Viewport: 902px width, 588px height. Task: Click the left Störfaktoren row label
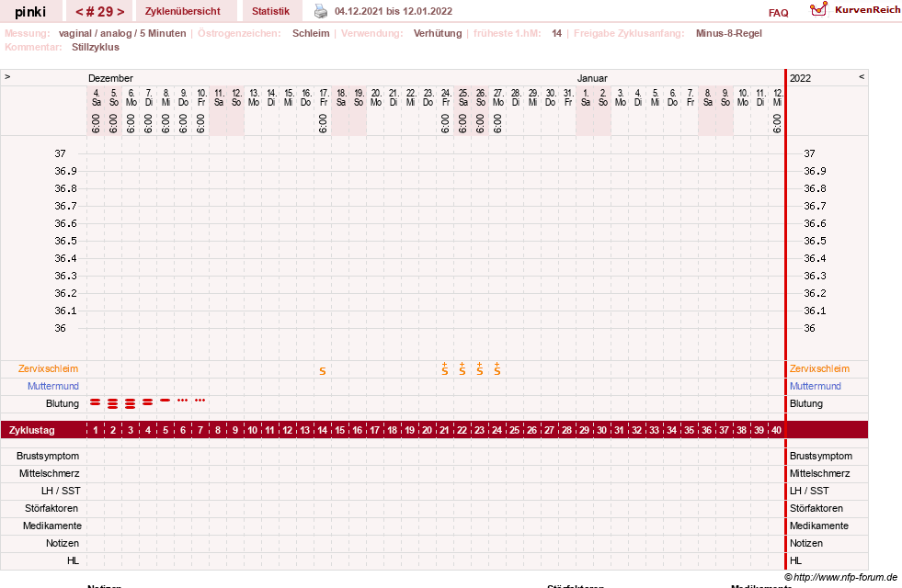coord(51,508)
